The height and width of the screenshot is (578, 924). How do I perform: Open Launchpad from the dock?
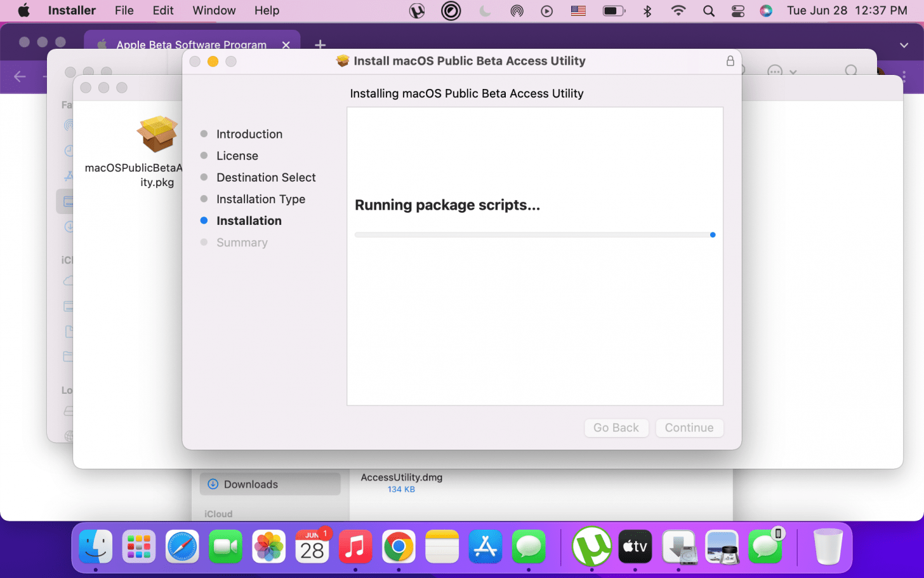coord(139,546)
